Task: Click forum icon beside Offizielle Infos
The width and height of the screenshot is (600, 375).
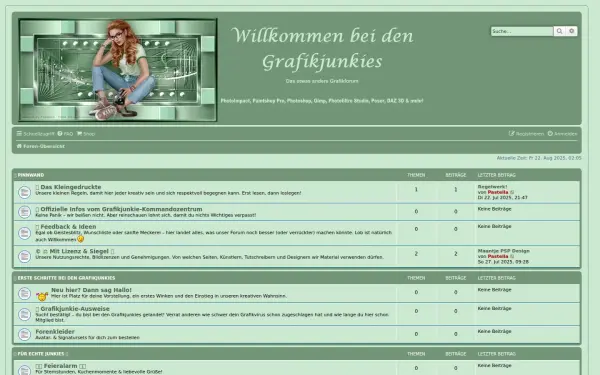Action: coord(24,212)
